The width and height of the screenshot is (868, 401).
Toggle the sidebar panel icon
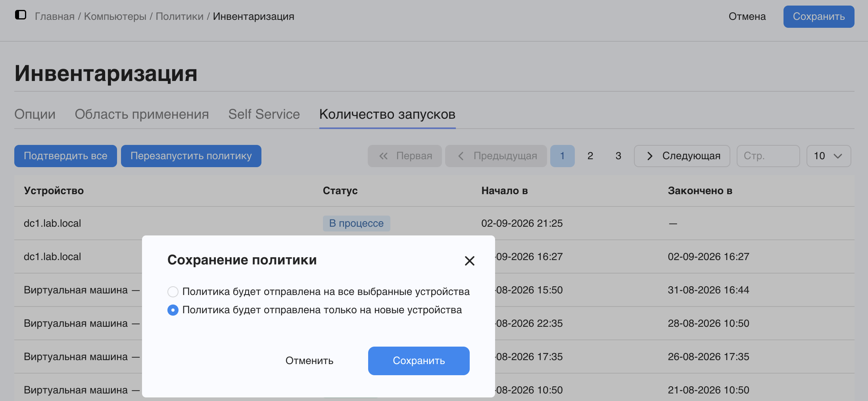coord(21,15)
